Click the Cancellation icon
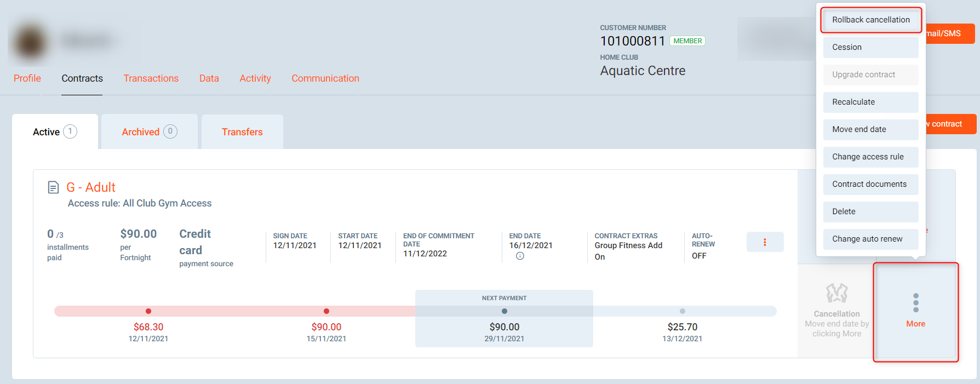Viewport: 980px width, 384px height. [836, 294]
